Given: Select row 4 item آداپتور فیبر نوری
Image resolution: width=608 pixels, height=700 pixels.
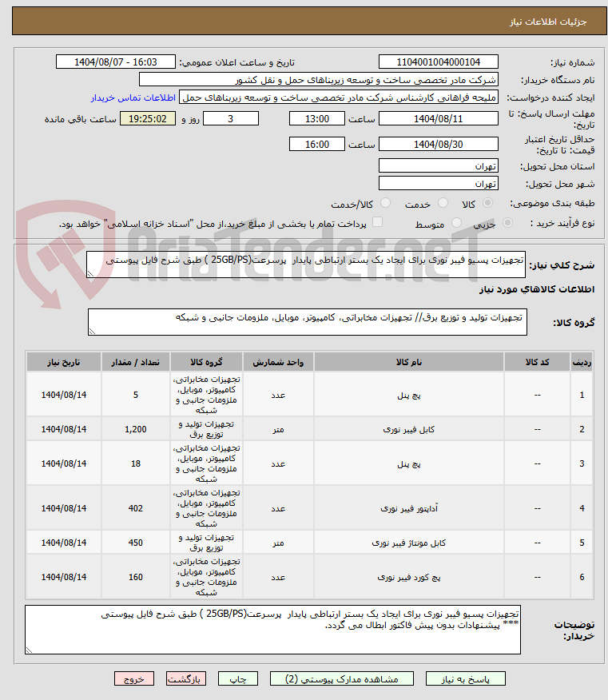Looking at the screenshot, I should tap(409, 508).
